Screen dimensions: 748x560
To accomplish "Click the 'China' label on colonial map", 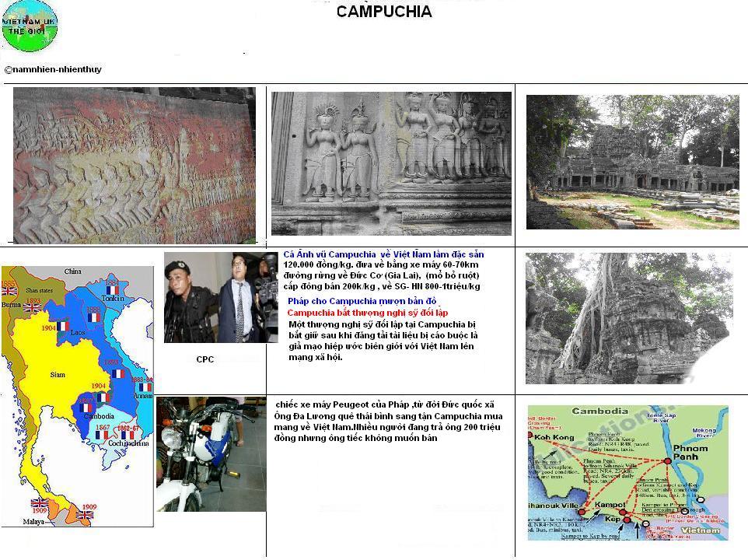I will pos(72,271).
